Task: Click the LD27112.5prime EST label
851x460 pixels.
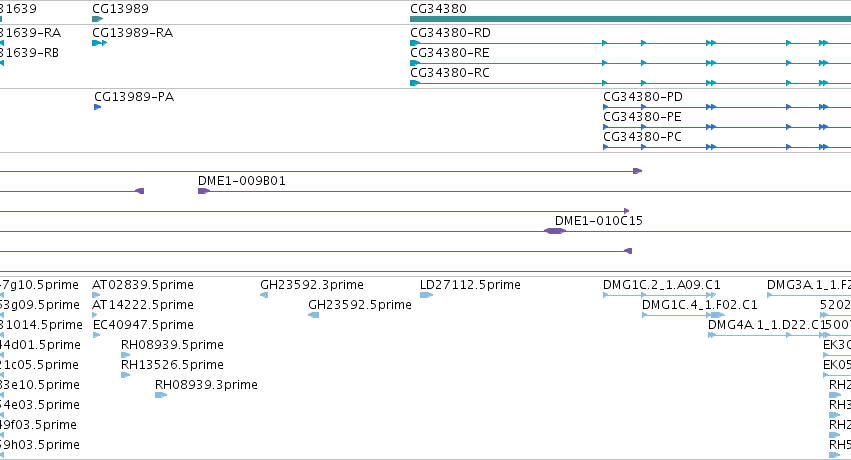Action: point(470,285)
